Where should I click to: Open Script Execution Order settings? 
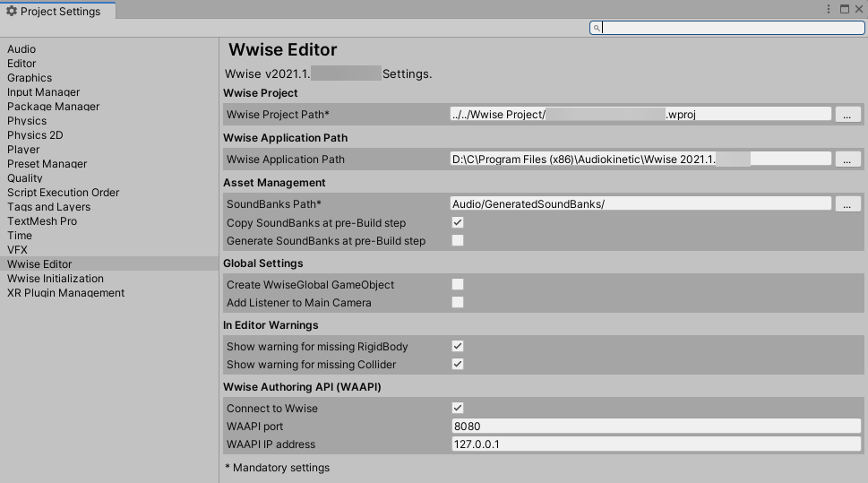pos(63,193)
